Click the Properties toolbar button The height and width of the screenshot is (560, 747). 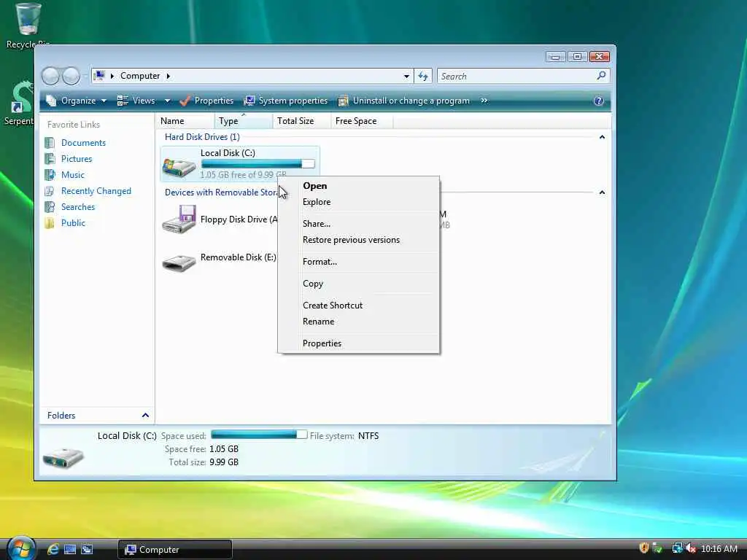(x=206, y=101)
